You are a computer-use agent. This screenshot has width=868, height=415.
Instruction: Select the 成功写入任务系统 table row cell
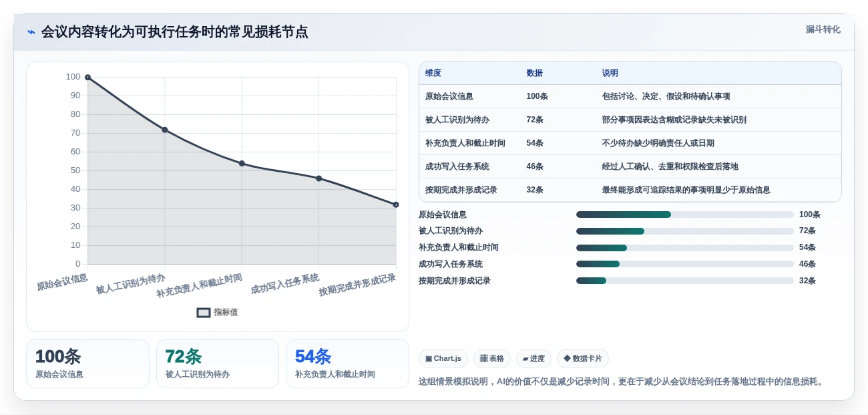tap(457, 166)
